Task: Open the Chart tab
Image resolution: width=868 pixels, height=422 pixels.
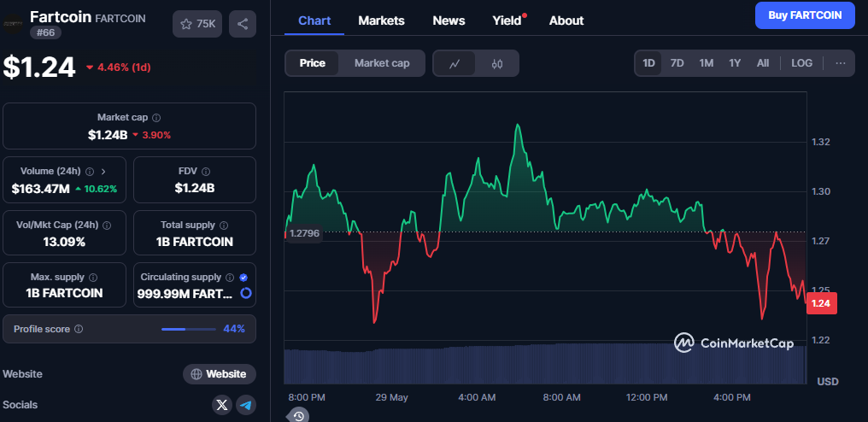Action: tap(314, 21)
